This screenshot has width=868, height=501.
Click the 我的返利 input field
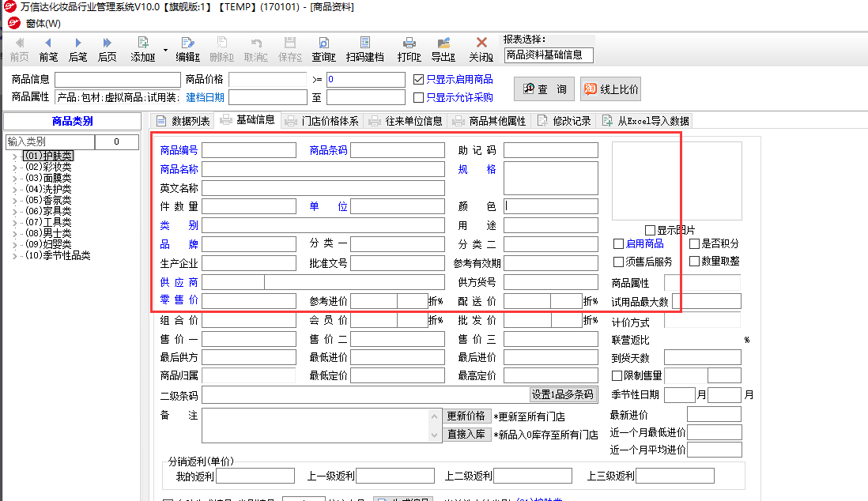255,476
